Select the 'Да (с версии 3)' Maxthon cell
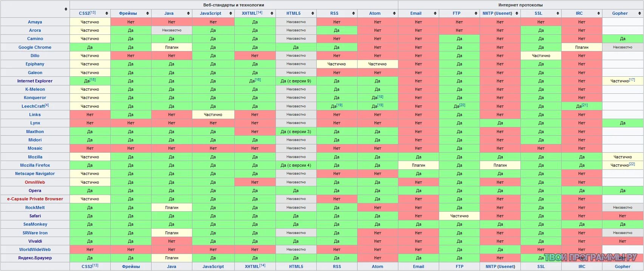The image size is (644, 271). point(296,132)
